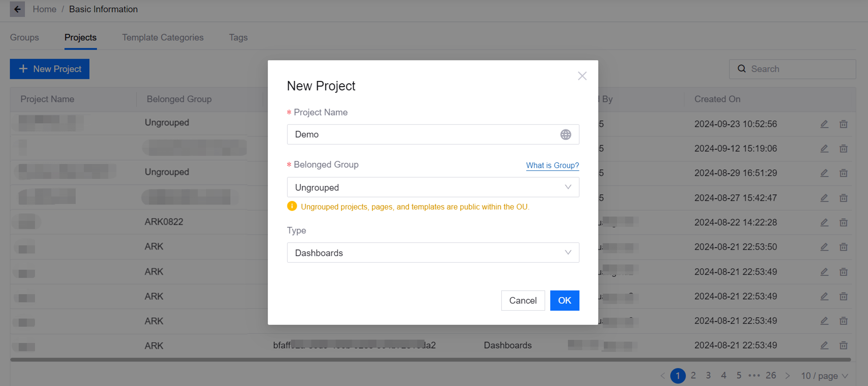Click the back arrow beside Home breadcrumb
This screenshot has width=868, height=386.
17,9
